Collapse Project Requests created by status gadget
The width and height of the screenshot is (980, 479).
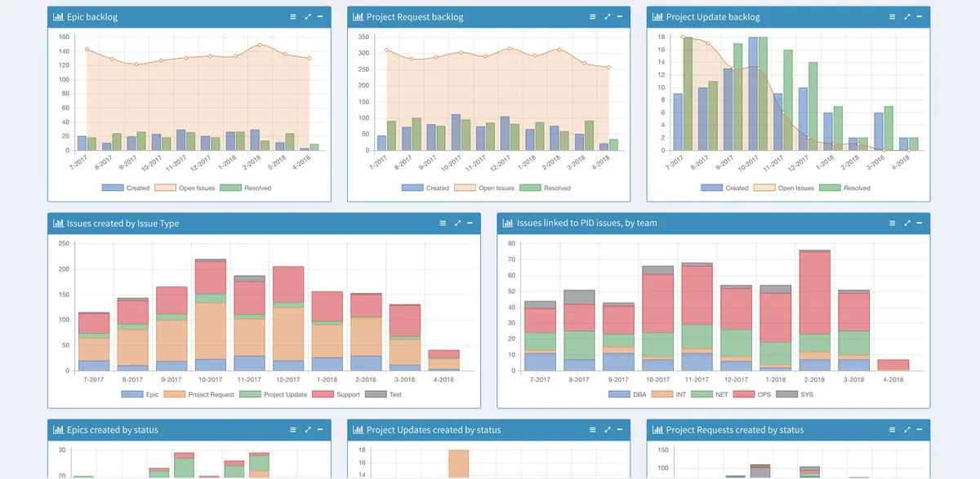pyautogui.click(x=920, y=429)
